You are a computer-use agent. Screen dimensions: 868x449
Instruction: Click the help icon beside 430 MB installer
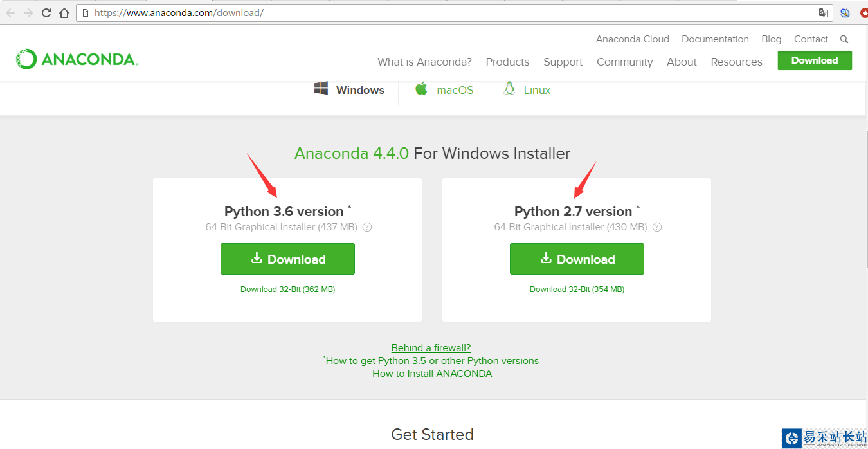tap(656, 227)
